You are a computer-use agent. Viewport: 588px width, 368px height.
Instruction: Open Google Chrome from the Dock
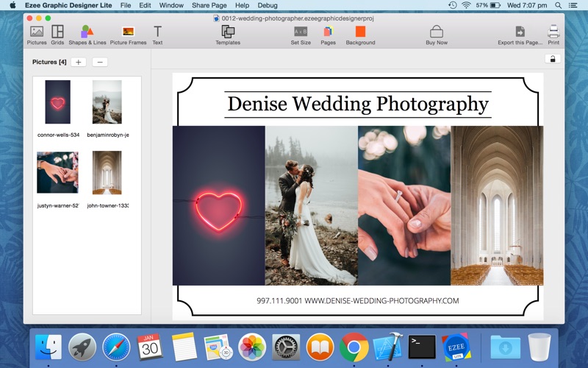point(354,347)
